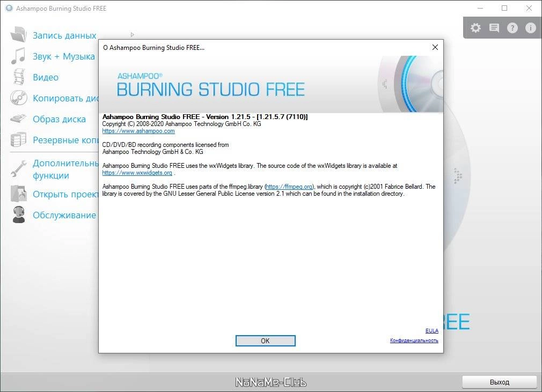Click the Ashampoo Burning Studio FREE titlebar icon
The image size is (542, 392).
click(x=9, y=8)
